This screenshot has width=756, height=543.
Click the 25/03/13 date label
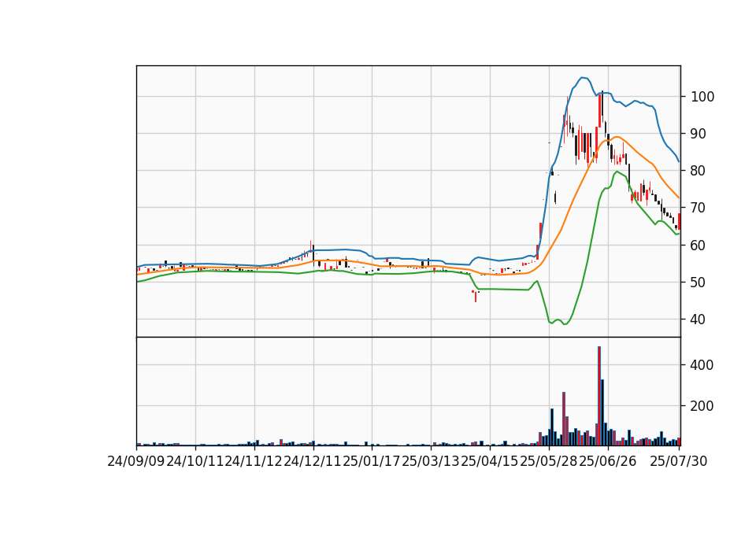point(431,462)
